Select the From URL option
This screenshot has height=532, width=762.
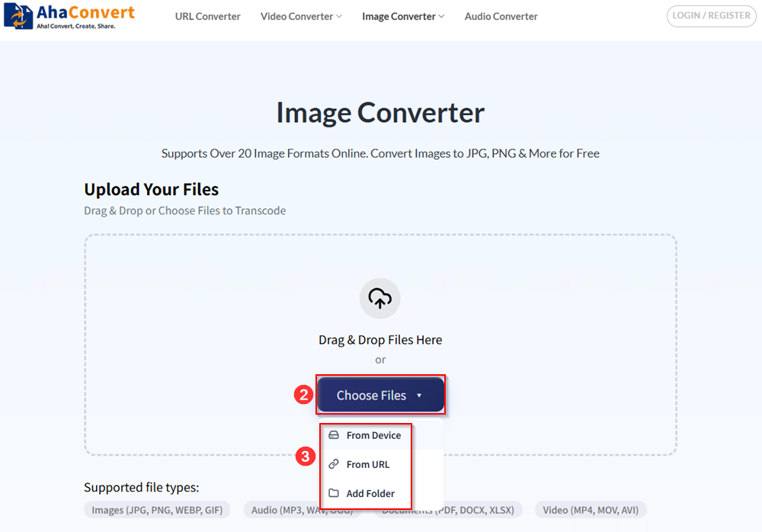368,464
